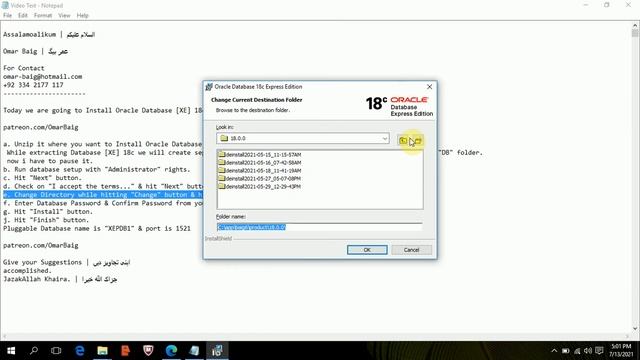Open McAfee shield icon in taskbar

(148, 351)
